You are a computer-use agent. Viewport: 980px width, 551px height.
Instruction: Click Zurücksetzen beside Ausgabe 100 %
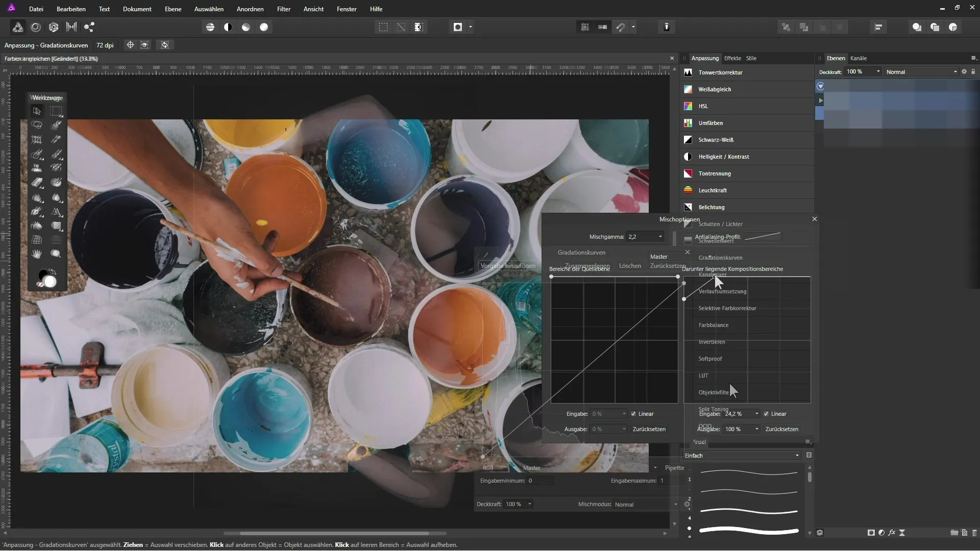781,429
